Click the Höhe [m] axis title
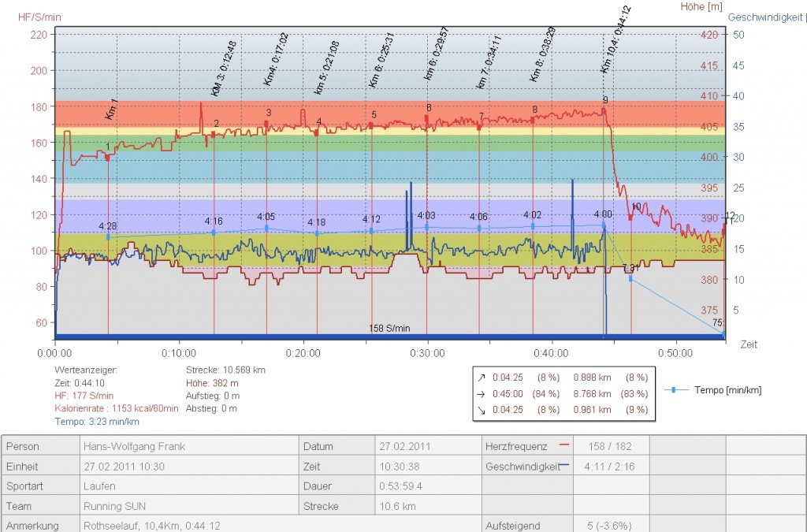807x532 pixels. 701,7
